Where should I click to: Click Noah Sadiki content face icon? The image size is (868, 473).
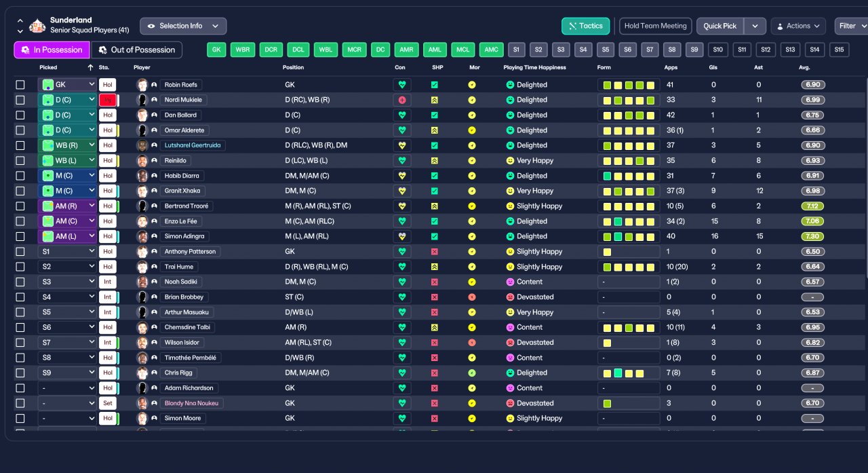pos(510,282)
